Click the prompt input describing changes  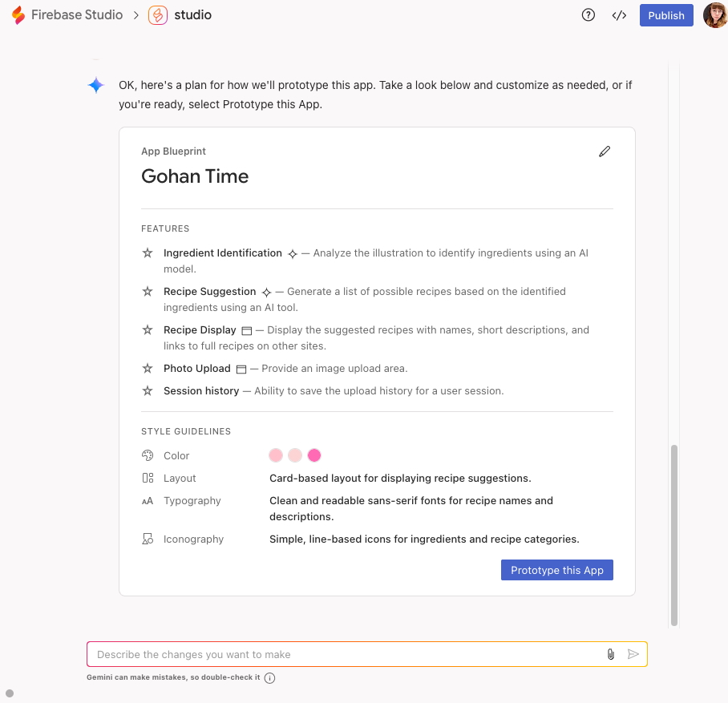tap(345, 654)
